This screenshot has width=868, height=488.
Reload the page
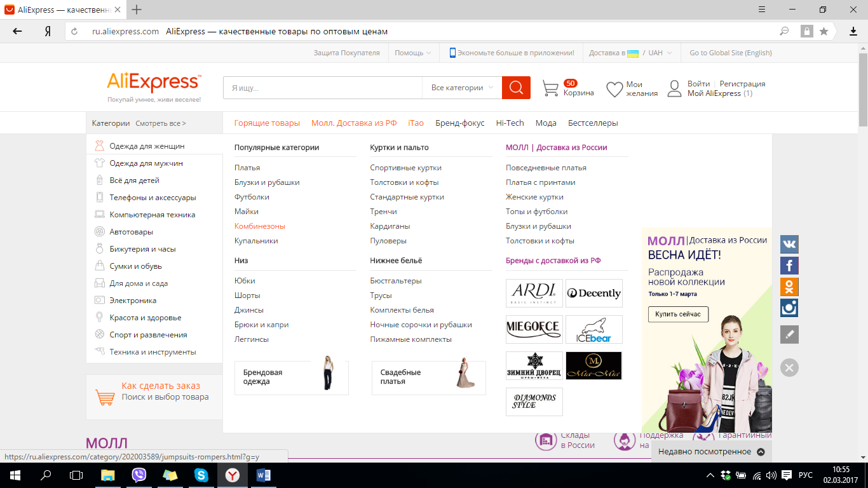[74, 31]
